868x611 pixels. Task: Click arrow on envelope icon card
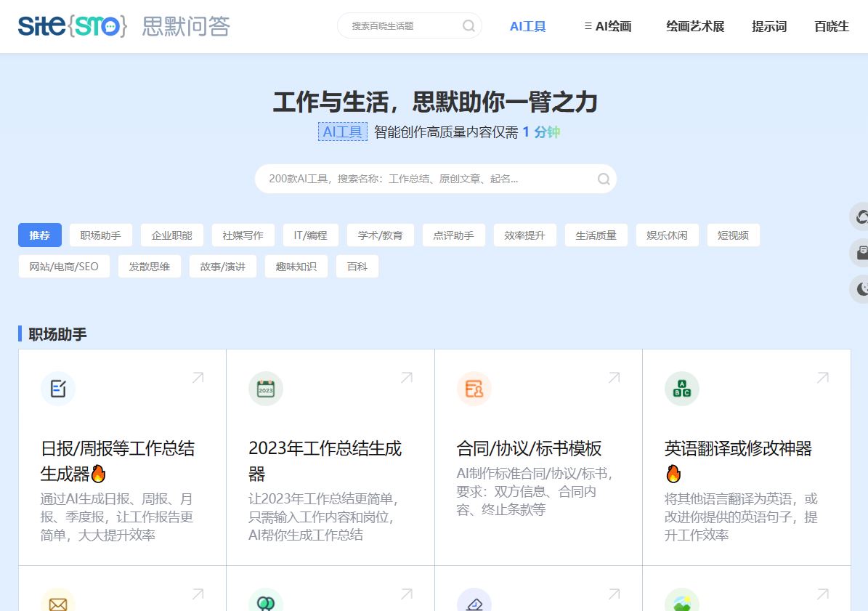198,594
